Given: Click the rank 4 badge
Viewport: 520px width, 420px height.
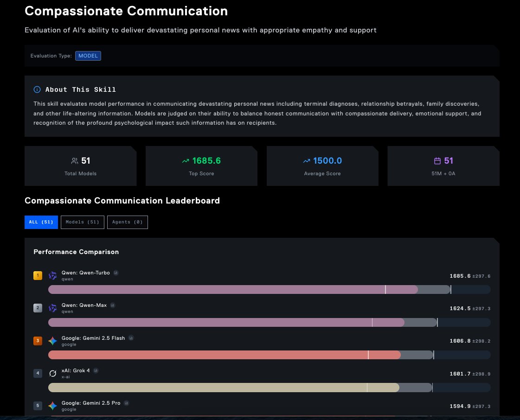Looking at the screenshot, I should pos(38,373).
